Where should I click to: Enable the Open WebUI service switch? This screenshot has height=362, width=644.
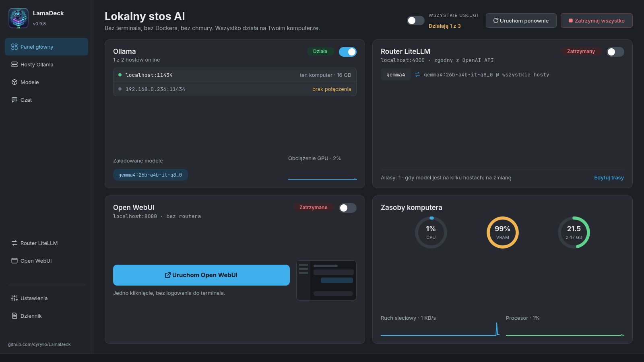pyautogui.click(x=348, y=208)
